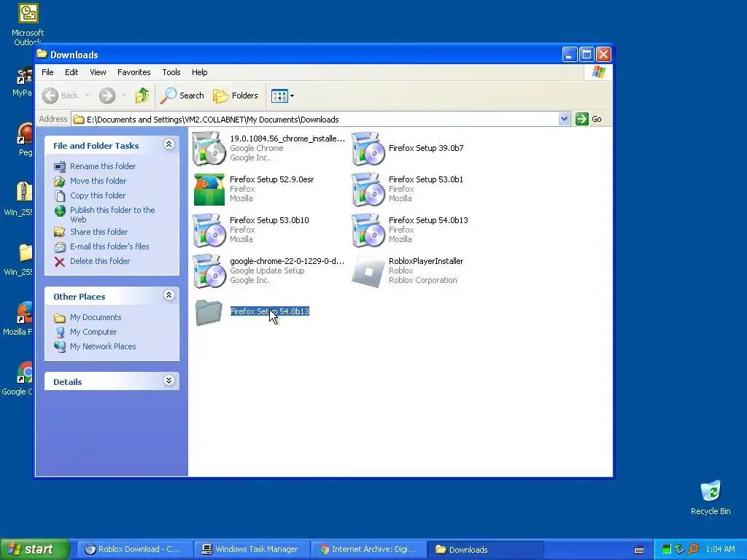
Task: Open the Search toolbar button
Action: [x=182, y=96]
